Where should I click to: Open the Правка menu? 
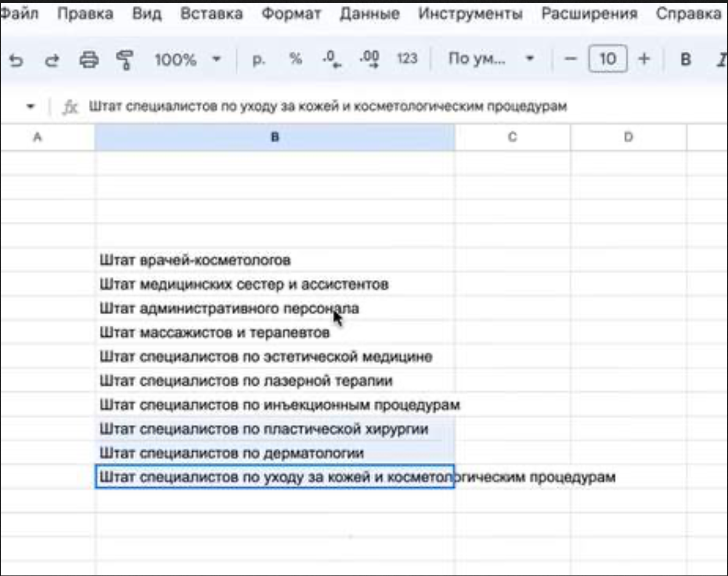[x=85, y=14]
